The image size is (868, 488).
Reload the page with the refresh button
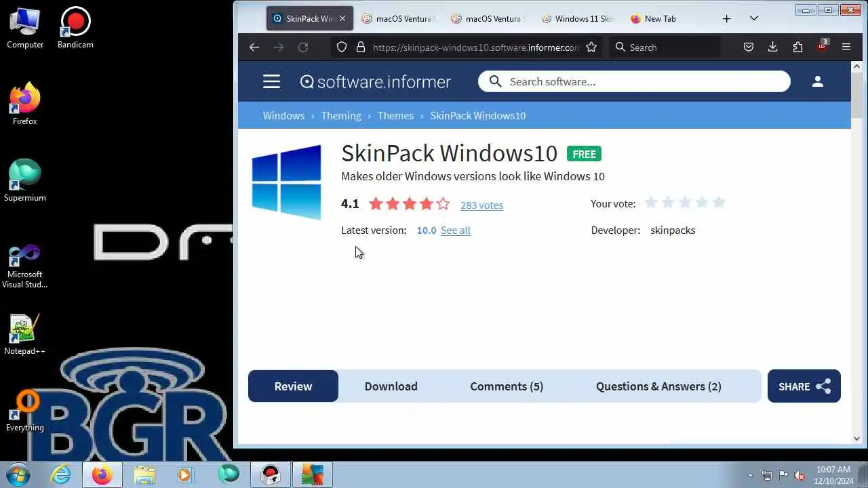303,47
